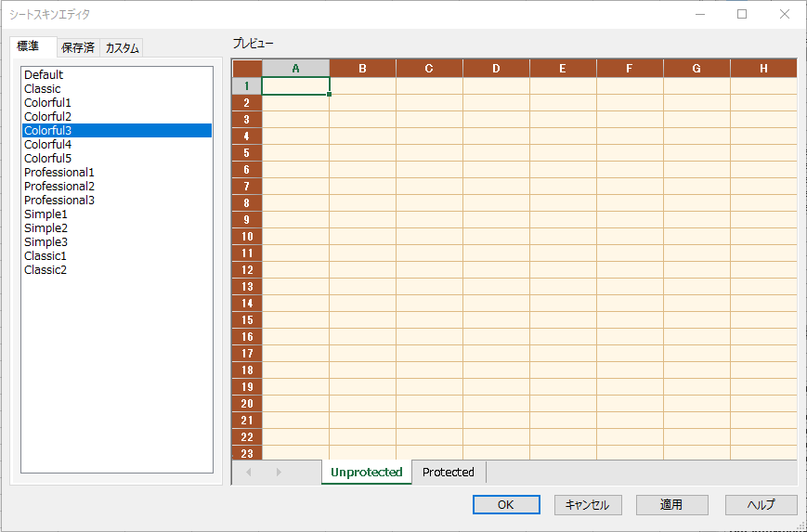Pick the Professional2 skin

click(59, 187)
